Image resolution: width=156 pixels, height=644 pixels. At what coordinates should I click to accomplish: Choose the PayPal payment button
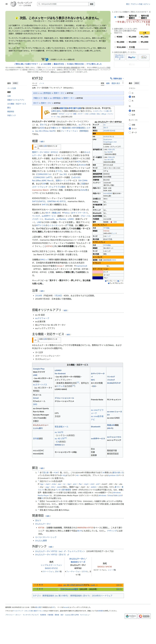(131, 57)
